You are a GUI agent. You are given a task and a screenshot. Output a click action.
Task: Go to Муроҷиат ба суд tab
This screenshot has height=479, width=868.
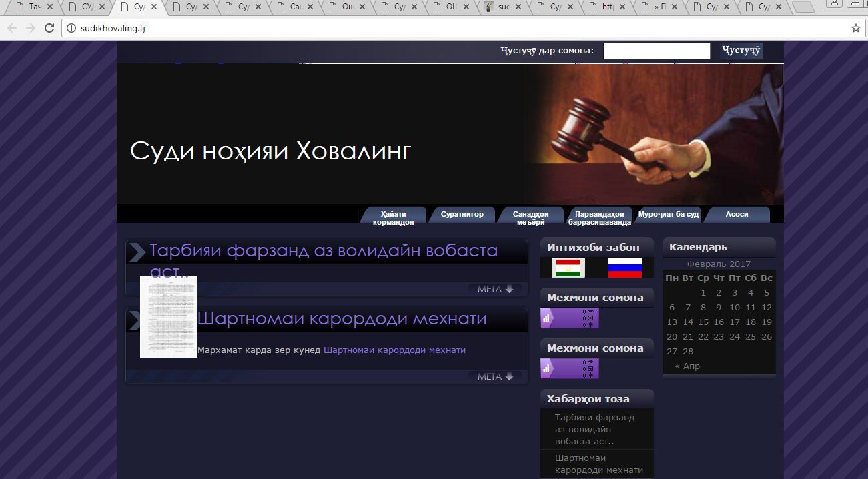click(668, 215)
